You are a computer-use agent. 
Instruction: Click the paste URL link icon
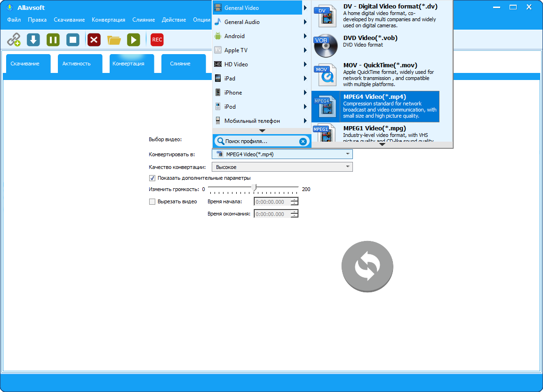coord(14,40)
